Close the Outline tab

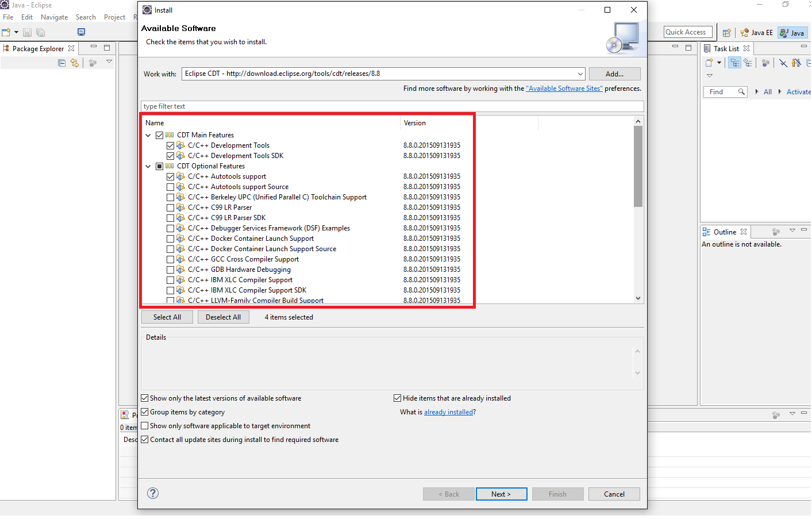coord(744,232)
